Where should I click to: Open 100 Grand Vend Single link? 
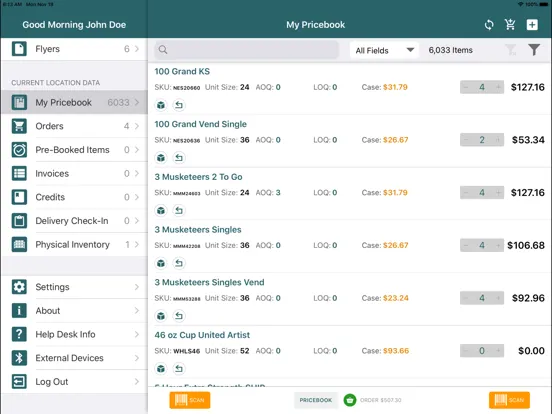click(x=200, y=124)
